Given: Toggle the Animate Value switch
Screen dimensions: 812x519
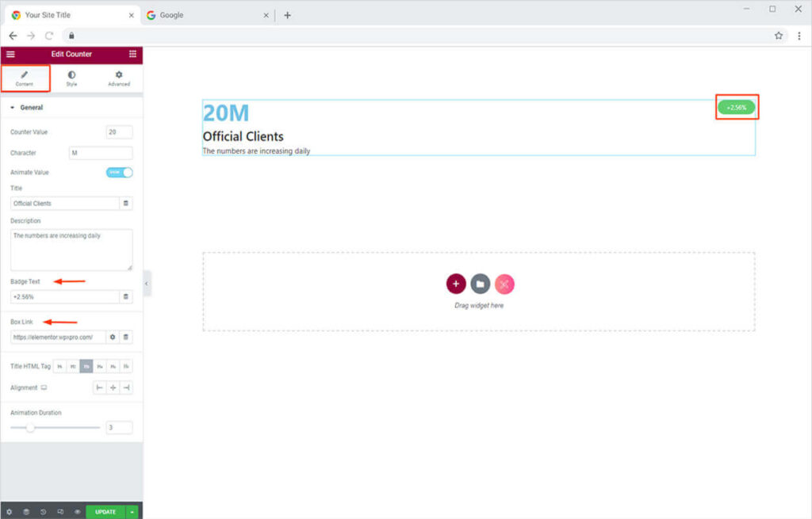Looking at the screenshot, I should pyautogui.click(x=119, y=172).
